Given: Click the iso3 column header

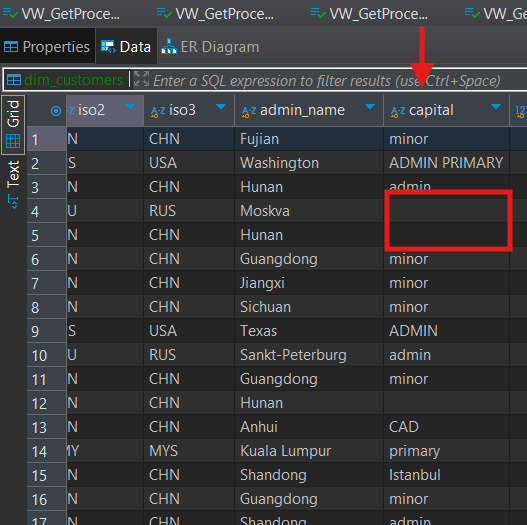Looking at the screenshot, I should [189, 110].
